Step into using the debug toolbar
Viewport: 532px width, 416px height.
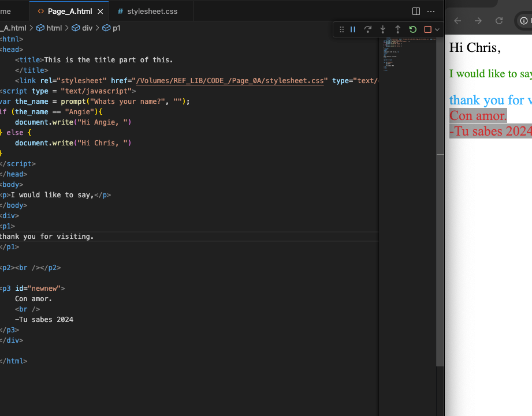point(383,29)
